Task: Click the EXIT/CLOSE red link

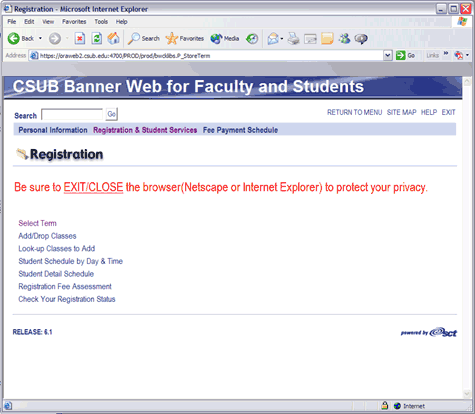Action: pyautogui.click(x=93, y=187)
